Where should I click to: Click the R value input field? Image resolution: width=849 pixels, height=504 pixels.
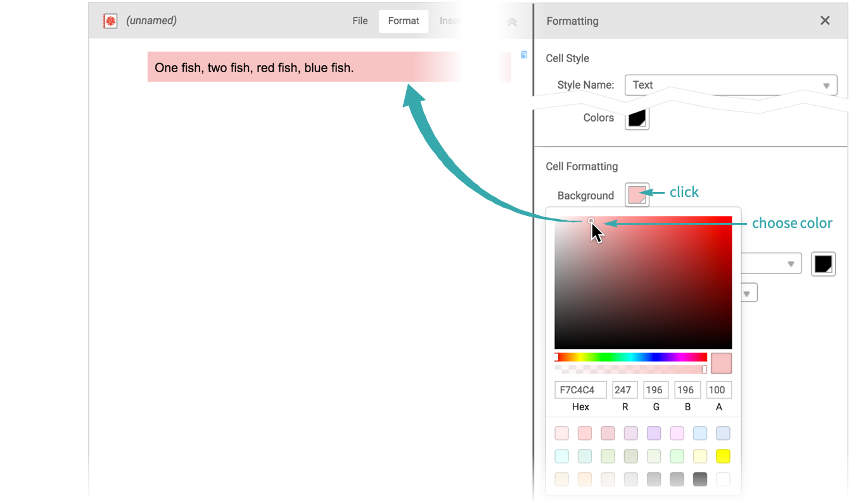tap(625, 390)
